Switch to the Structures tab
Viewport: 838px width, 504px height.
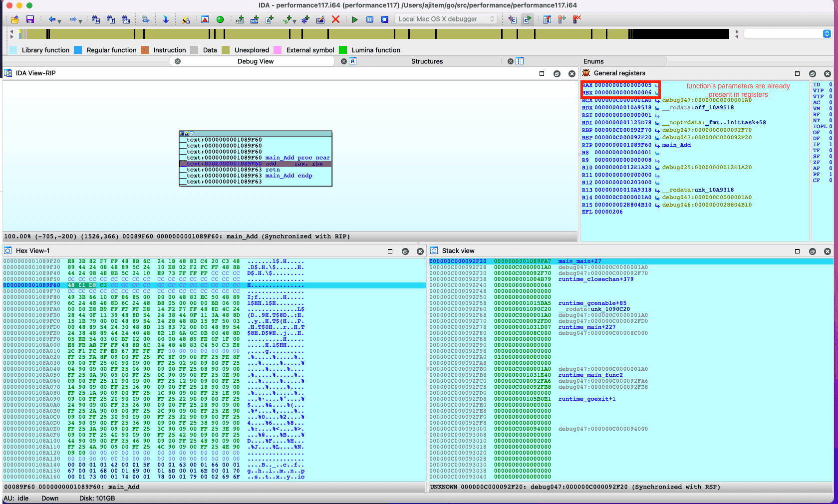click(427, 61)
